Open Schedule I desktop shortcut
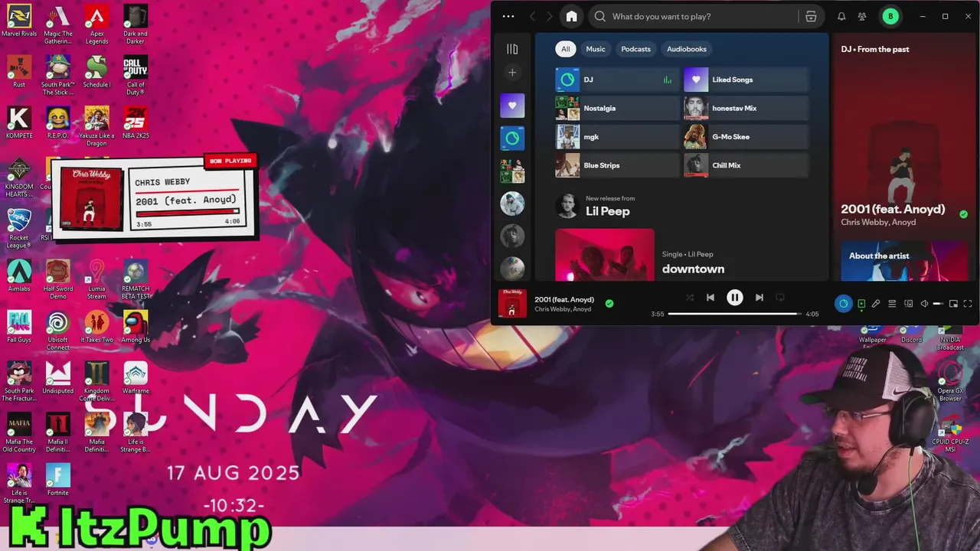Screen dimensions: 980x551 click(96, 72)
